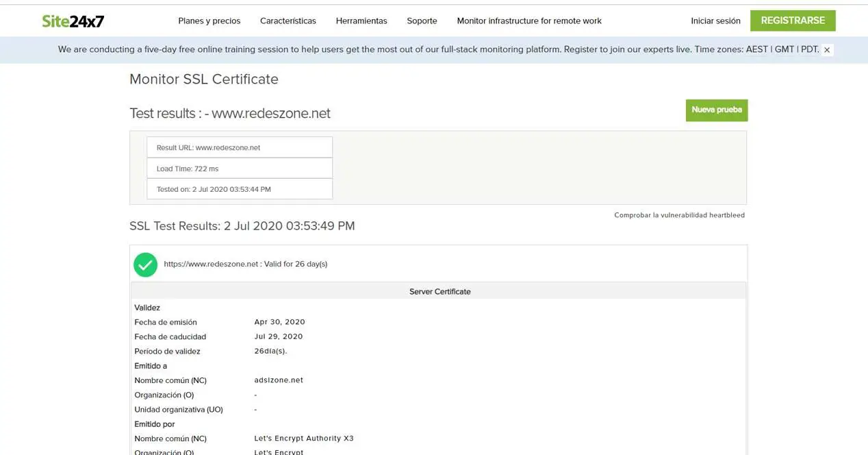Click the Fecha de emisión label

pyautogui.click(x=166, y=322)
